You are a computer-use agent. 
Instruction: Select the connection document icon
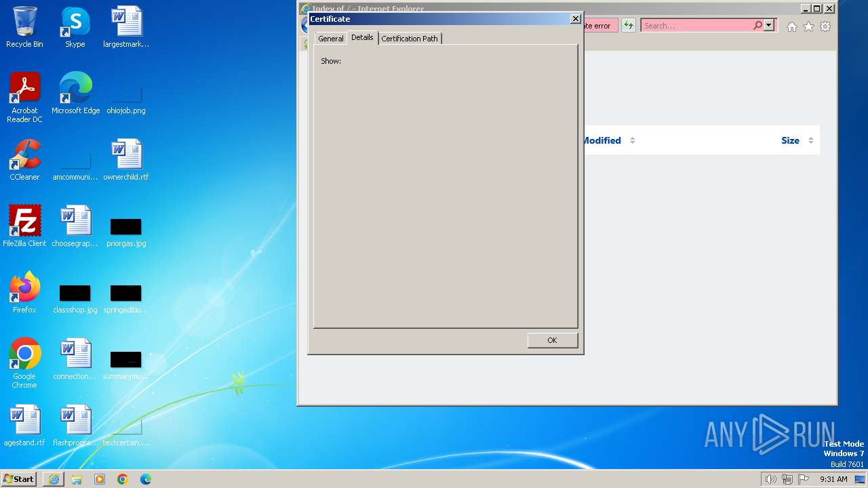tap(75, 359)
